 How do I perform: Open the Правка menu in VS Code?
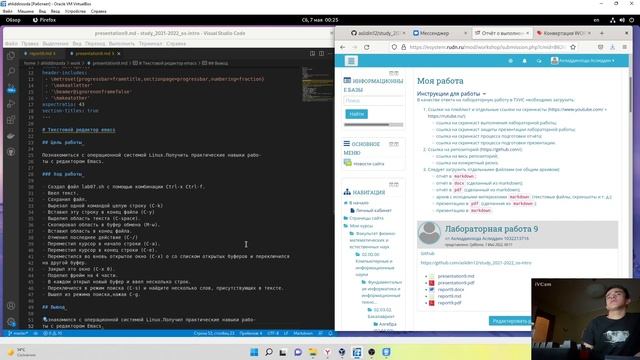(x=30, y=44)
